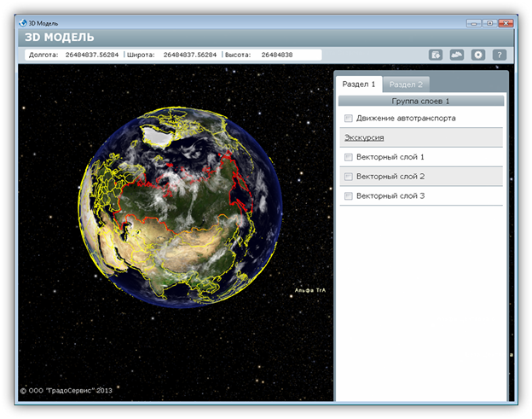
Task: Open the Экскурсия link
Action: tap(364, 137)
